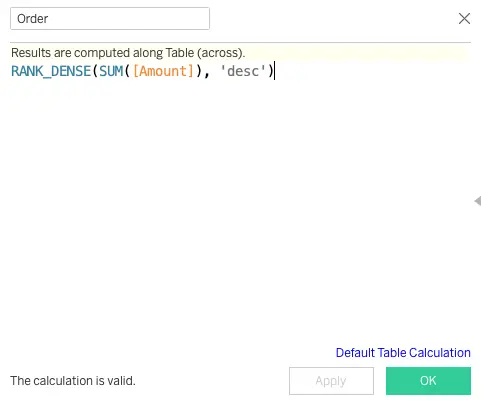Screen dimensions: 482x405
Task: Click the opening parenthesis after RANK_DENSE
Action: click(95, 71)
